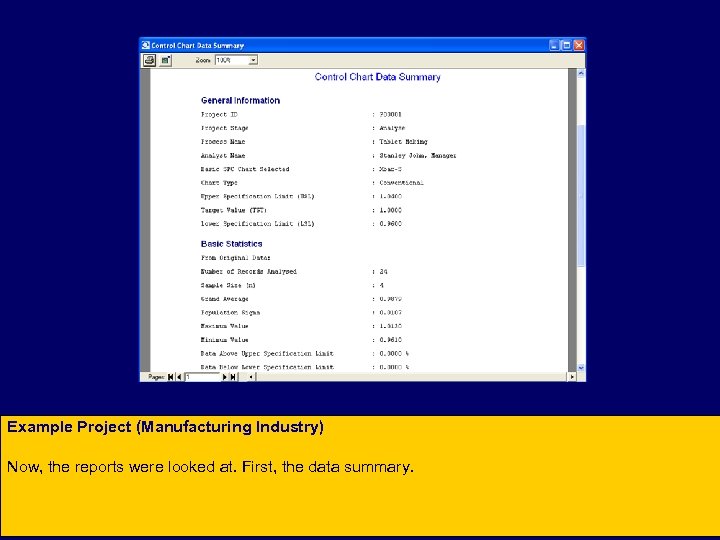Click the Grand Average label
Screen dimensions: 720x540
pos(225,299)
